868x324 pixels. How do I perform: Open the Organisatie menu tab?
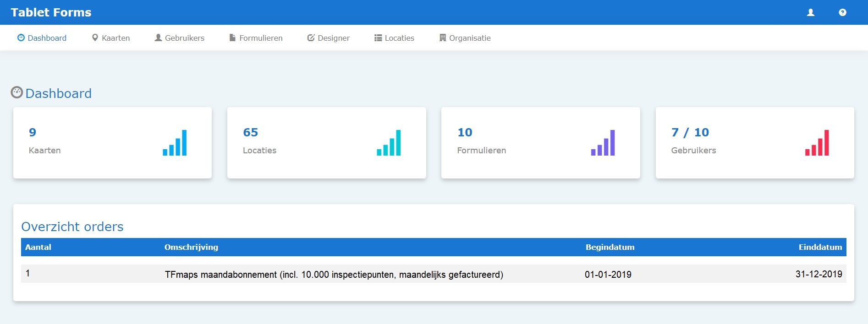465,38
